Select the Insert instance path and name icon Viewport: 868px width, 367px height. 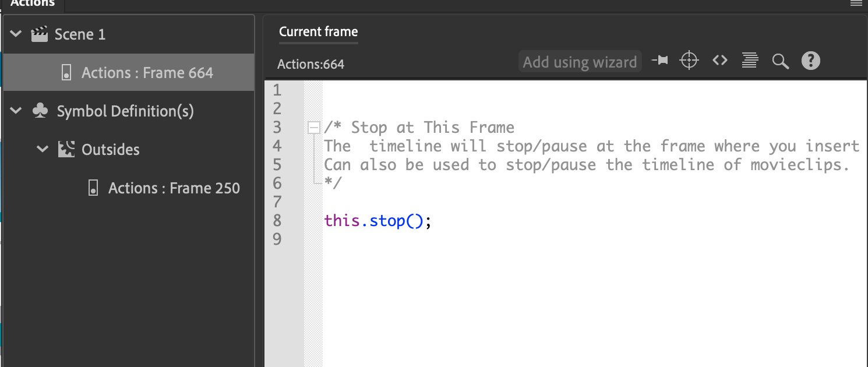[x=689, y=61]
